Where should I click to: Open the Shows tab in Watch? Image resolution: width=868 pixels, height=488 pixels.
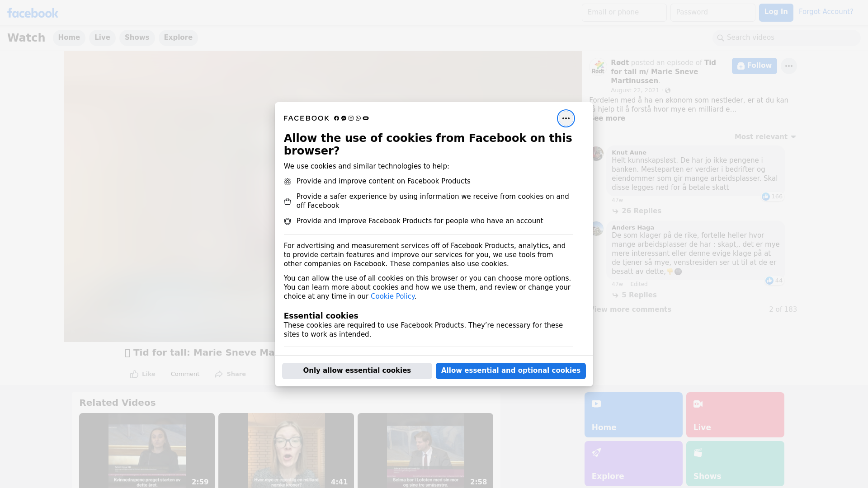[137, 38]
